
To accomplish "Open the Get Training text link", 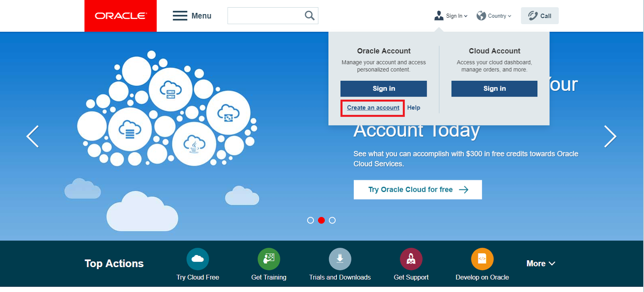I will click(x=269, y=278).
